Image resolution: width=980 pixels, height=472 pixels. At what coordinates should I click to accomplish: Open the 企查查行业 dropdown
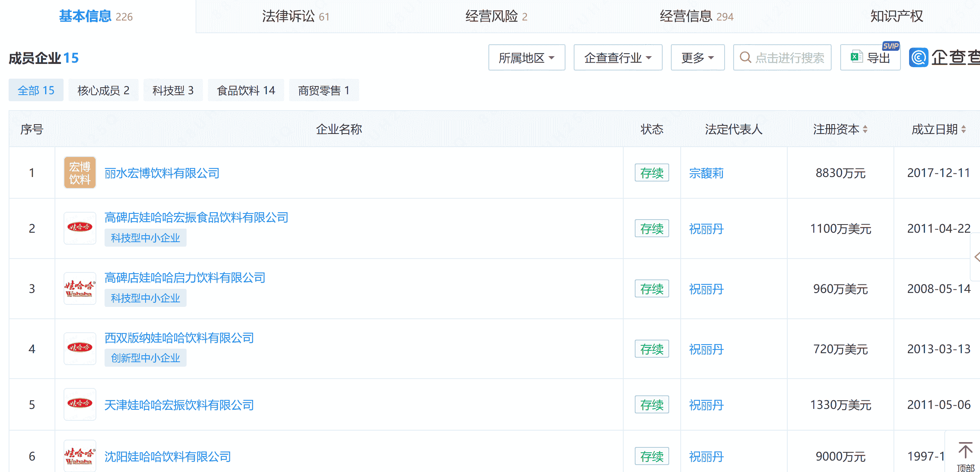pos(618,58)
